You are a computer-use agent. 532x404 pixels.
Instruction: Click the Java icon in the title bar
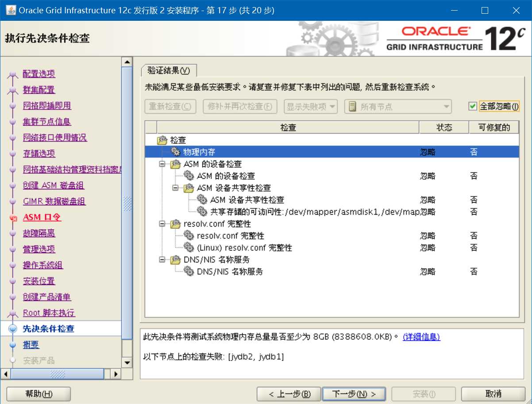pyautogui.click(x=11, y=10)
